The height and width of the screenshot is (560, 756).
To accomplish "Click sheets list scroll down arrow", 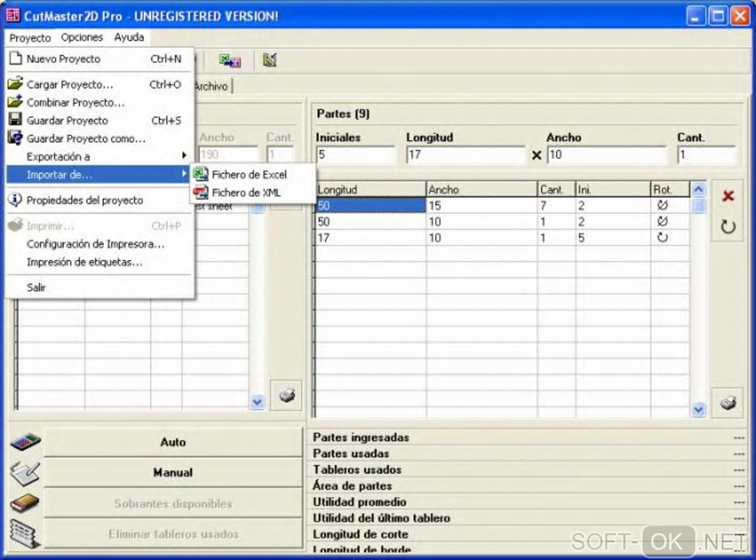I will 257,401.
